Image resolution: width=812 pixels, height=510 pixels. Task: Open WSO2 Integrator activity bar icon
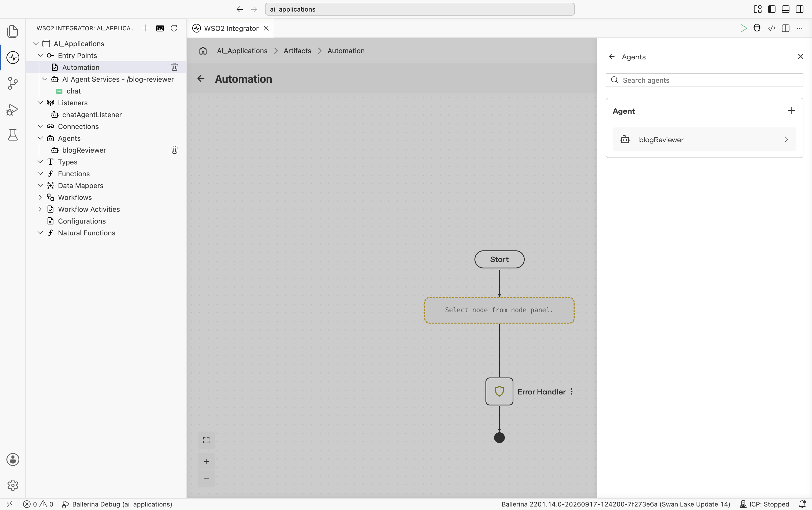tap(13, 57)
